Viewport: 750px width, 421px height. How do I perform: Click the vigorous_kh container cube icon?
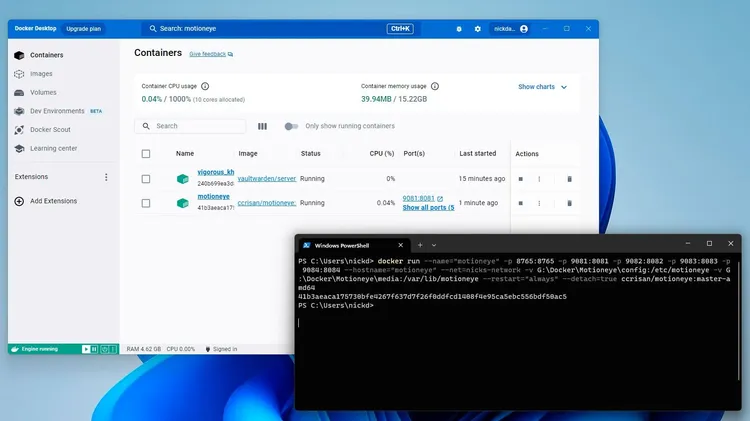point(182,179)
